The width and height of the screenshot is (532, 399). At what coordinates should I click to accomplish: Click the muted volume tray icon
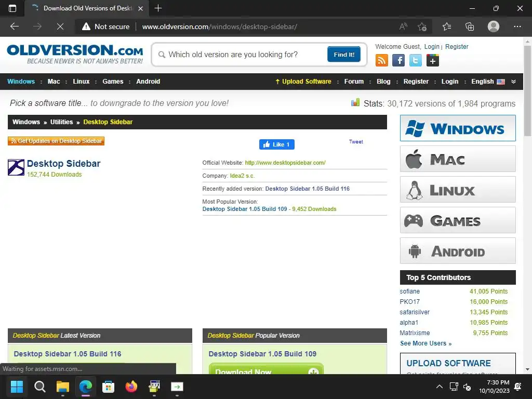[467, 387]
